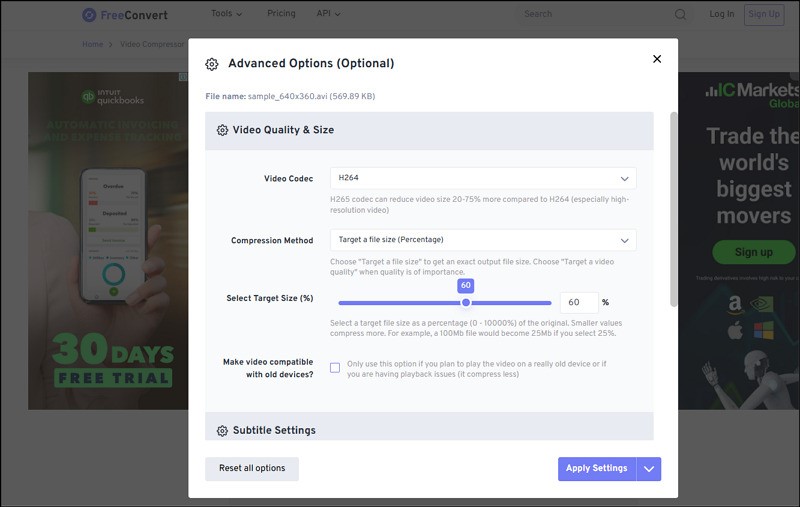Close the Advanced Options dialog
The width and height of the screenshot is (800, 507).
(657, 59)
